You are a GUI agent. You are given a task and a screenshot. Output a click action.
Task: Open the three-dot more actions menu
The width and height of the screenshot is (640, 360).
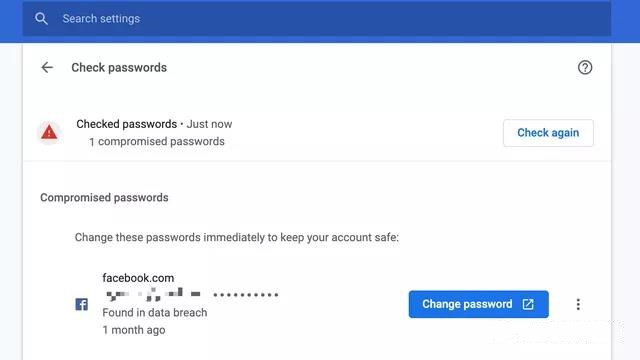click(x=578, y=304)
